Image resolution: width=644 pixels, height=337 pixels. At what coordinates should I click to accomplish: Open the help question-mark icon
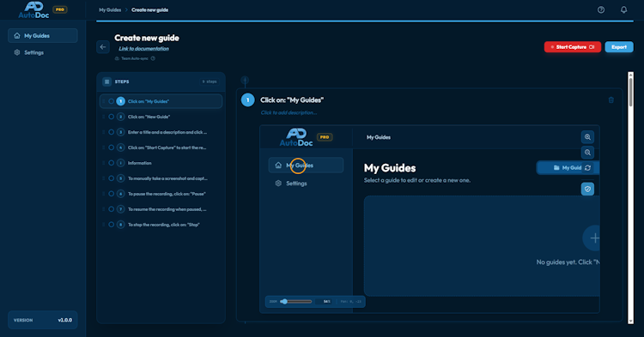click(601, 9)
